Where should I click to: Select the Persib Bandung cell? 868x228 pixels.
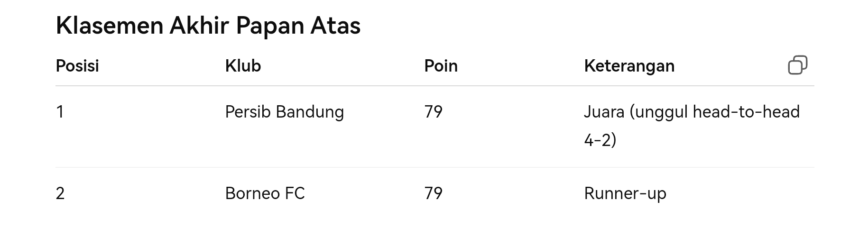coord(284,112)
